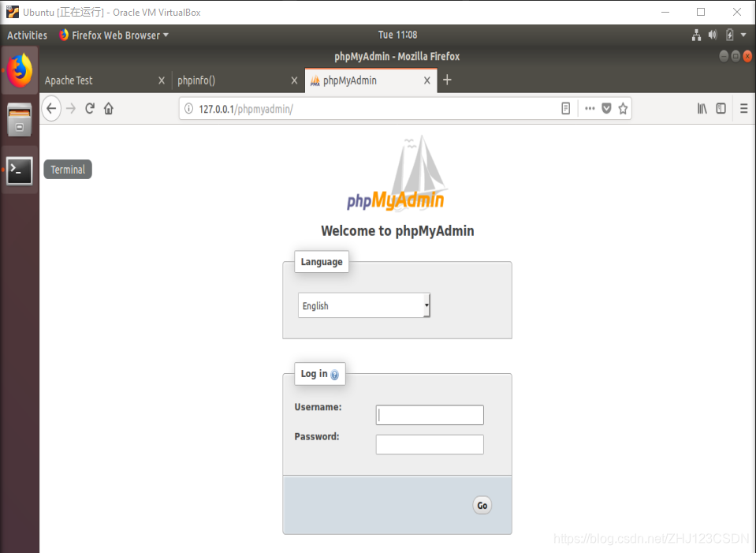Focus the Username field
Viewport: 756px width, 553px height.
(x=430, y=415)
